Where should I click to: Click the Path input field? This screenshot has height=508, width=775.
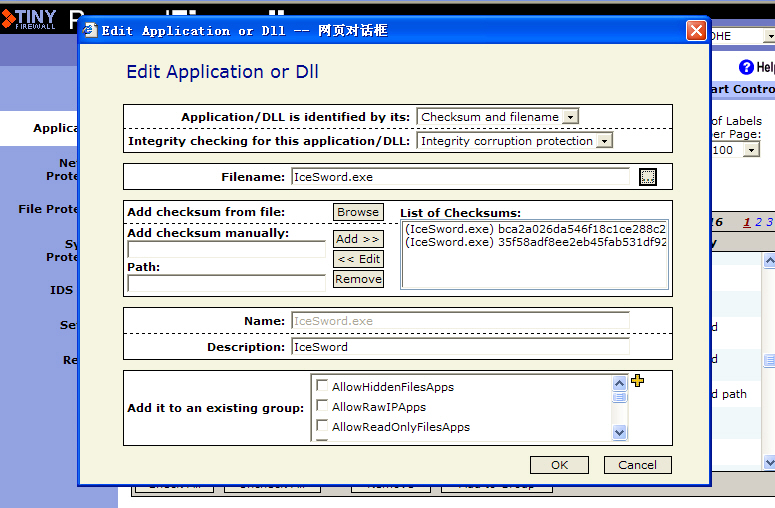pyautogui.click(x=226, y=283)
